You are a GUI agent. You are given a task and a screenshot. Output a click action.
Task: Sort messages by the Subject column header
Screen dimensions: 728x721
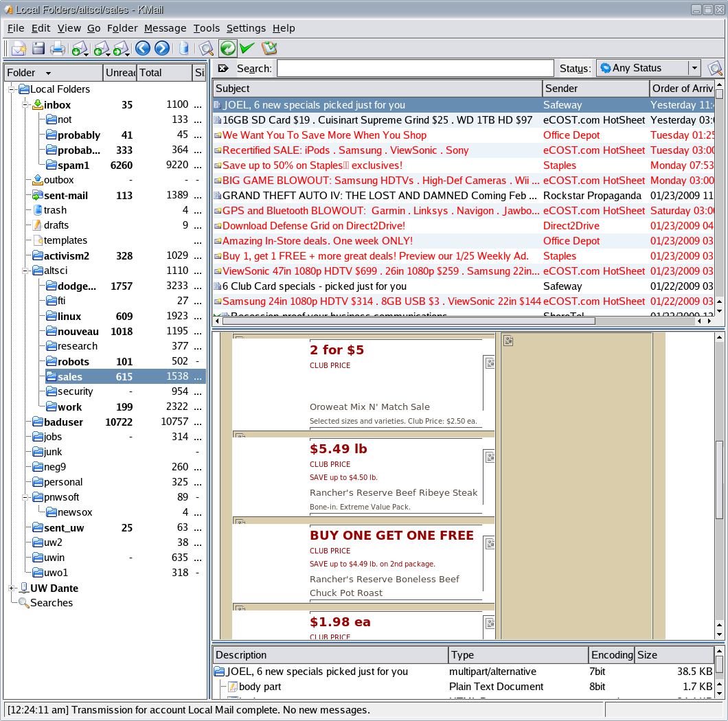click(378, 88)
